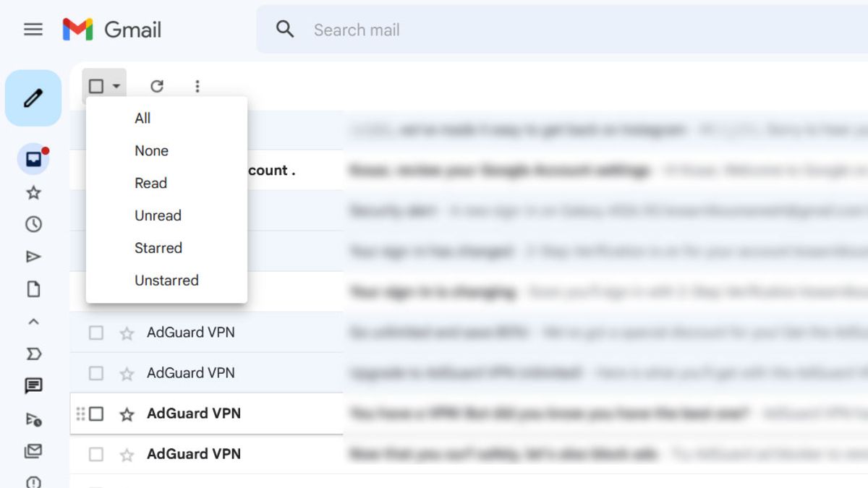Open the Inbox icon in sidebar
This screenshot has height=488, width=868.
[x=33, y=159]
